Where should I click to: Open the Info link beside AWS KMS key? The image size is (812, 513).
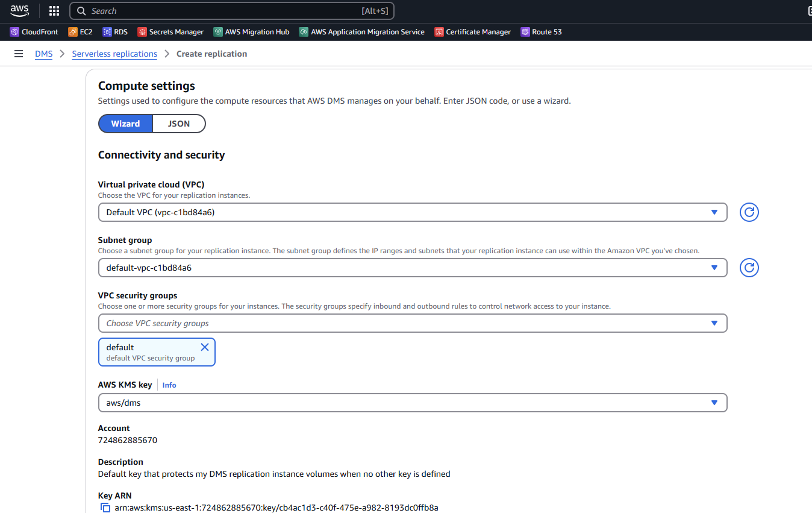(x=169, y=385)
